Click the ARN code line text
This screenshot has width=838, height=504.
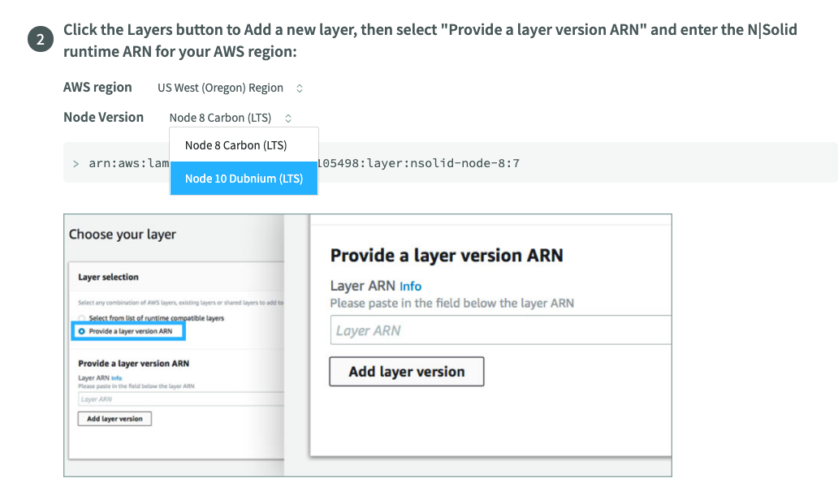point(304,163)
